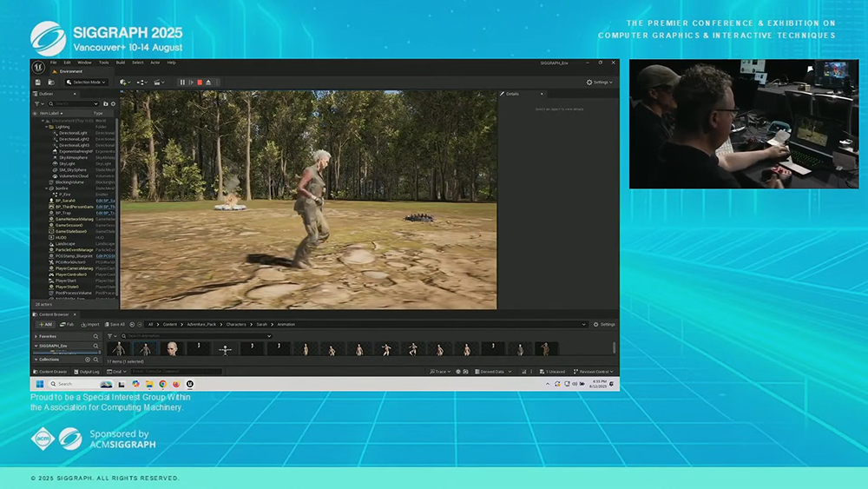This screenshot has width=868, height=489.
Task: Open the Output Log
Action: pyautogui.click(x=86, y=372)
